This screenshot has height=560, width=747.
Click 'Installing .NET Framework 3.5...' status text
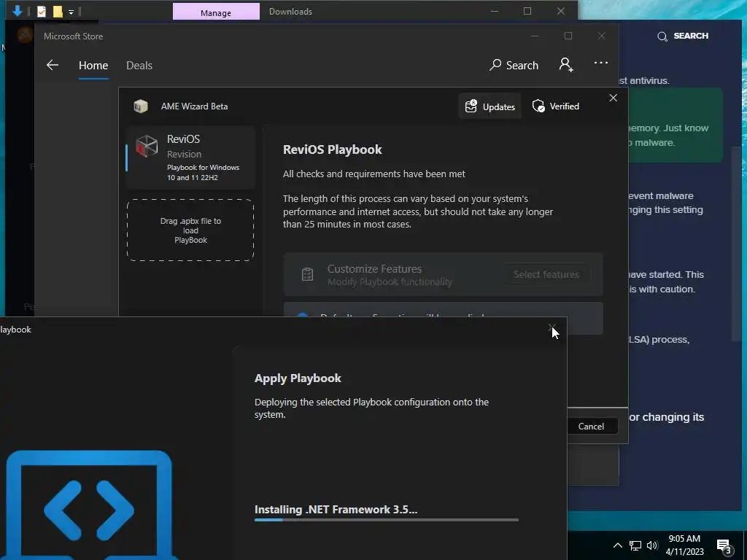(336, 510)
